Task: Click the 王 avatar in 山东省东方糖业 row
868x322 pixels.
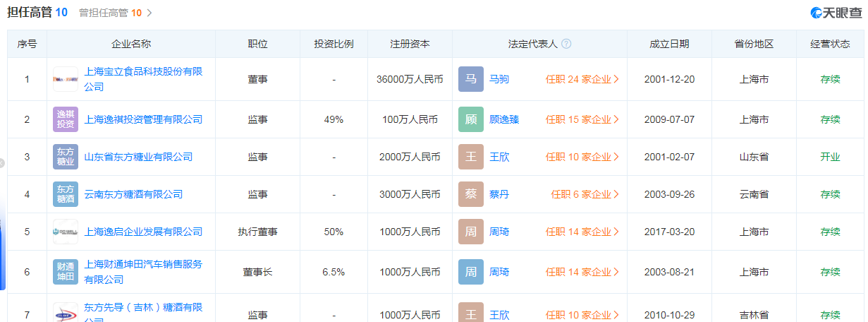Action: coord(471,157)
